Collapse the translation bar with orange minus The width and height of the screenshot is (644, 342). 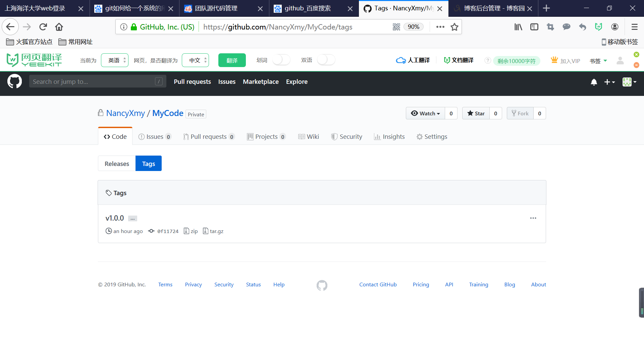click(x=636, y=65)
